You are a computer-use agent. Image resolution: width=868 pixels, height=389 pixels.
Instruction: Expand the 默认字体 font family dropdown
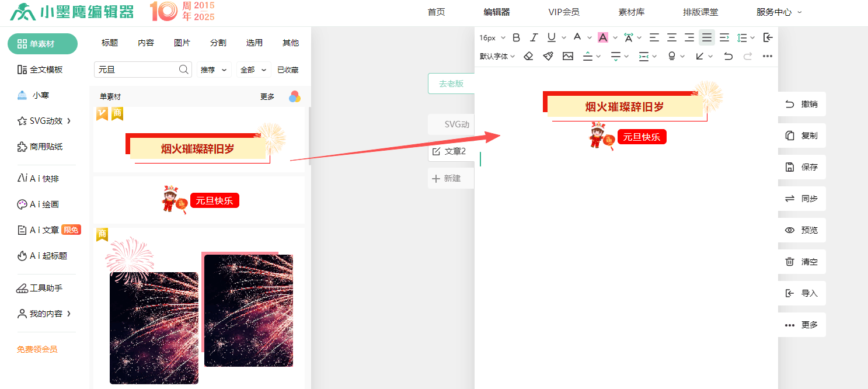(497, 56)
